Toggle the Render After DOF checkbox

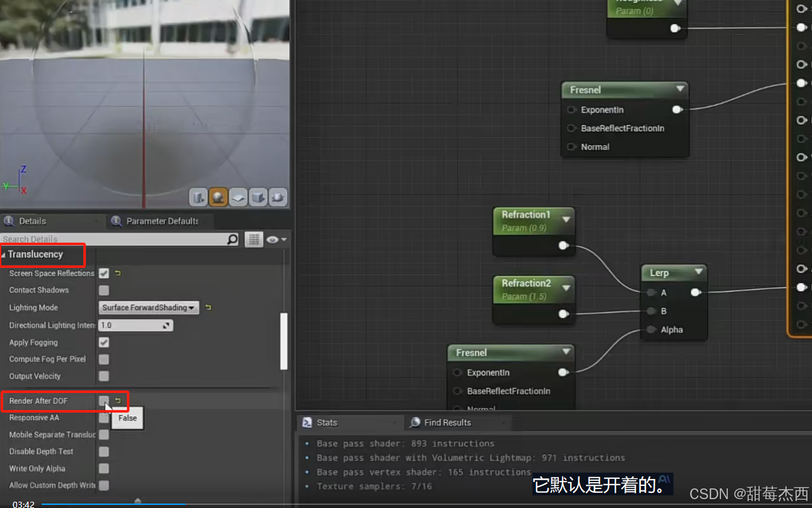104,401
